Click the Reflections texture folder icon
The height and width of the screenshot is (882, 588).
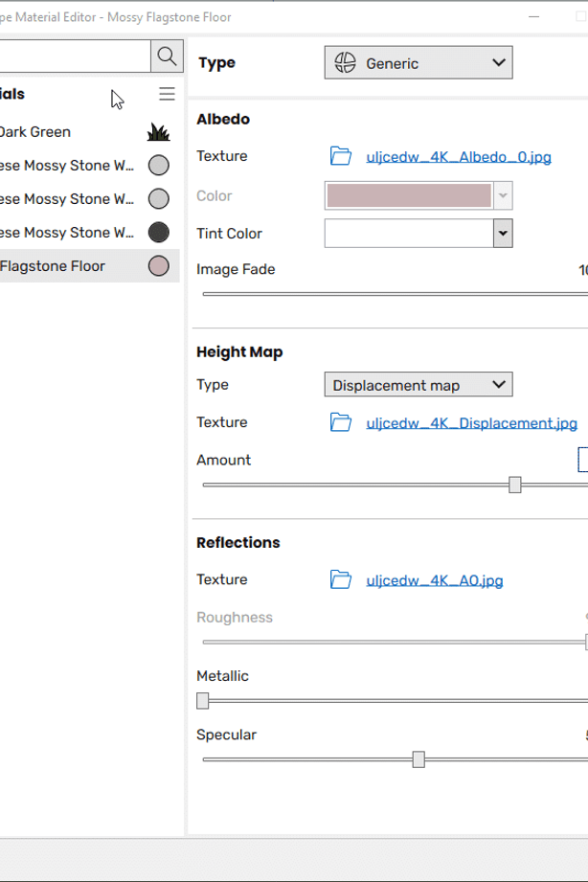[x=341, y=579]
